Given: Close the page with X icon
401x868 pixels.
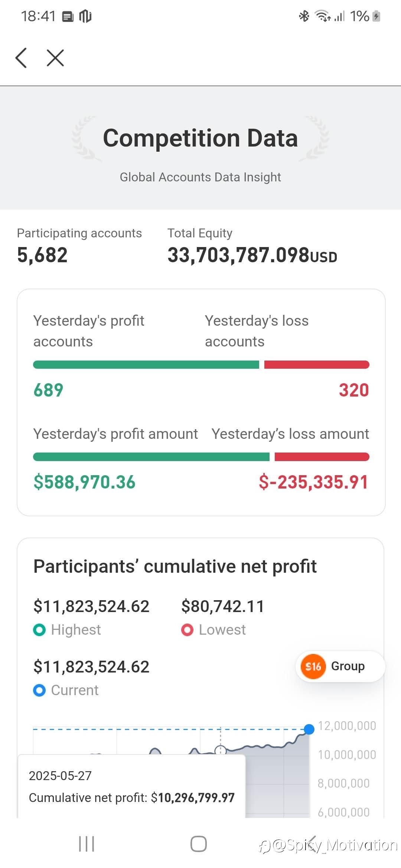Looking at the screenshot, I should (x=55, y=58).
